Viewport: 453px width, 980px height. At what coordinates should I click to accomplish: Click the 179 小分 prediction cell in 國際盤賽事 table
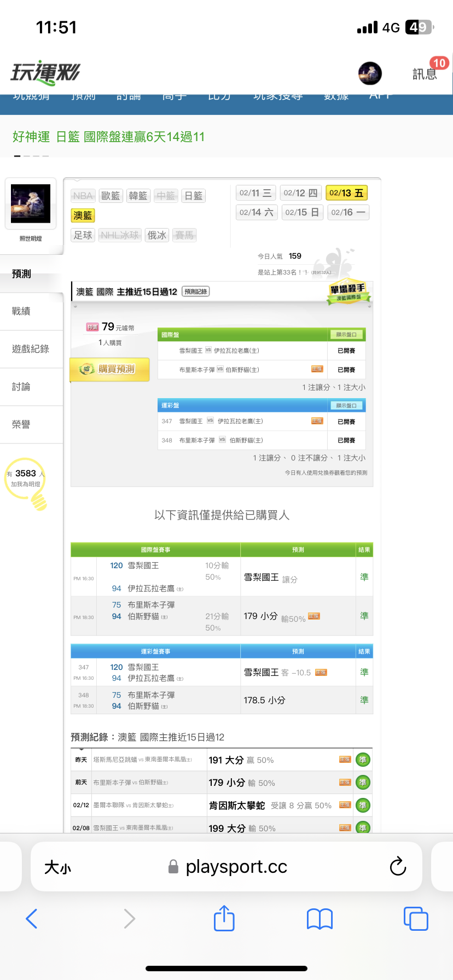[x=298, y=616]
